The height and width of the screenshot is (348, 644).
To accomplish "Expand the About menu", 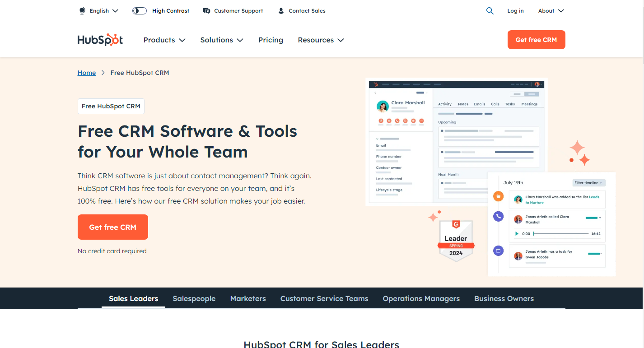I will click(x=551, y=11).
